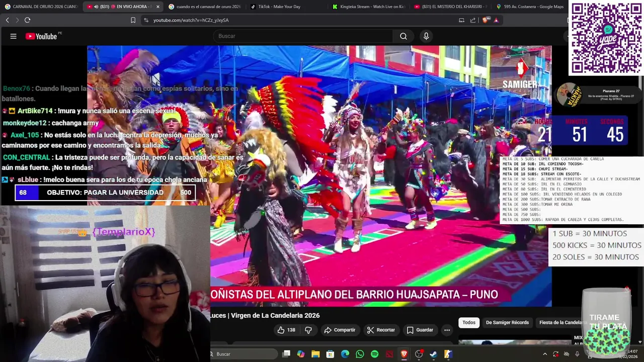Dislike the video with thumbs-down
644x362 pixels.
click(308, 330)
